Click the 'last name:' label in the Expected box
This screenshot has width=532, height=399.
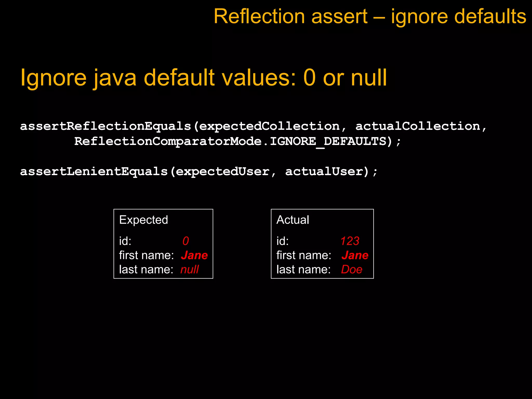tap(146, 269)
